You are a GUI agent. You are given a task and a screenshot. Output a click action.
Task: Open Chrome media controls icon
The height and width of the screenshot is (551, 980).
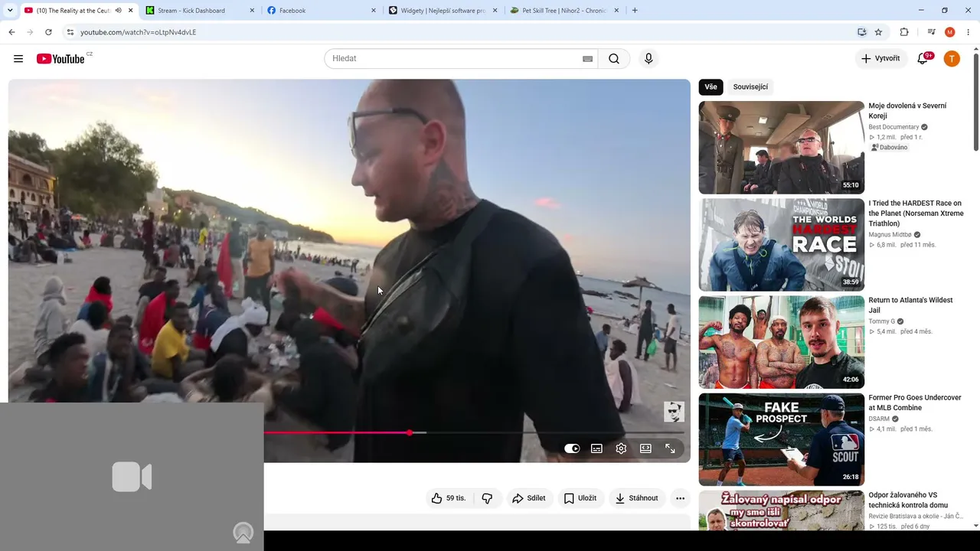point(931,32)
